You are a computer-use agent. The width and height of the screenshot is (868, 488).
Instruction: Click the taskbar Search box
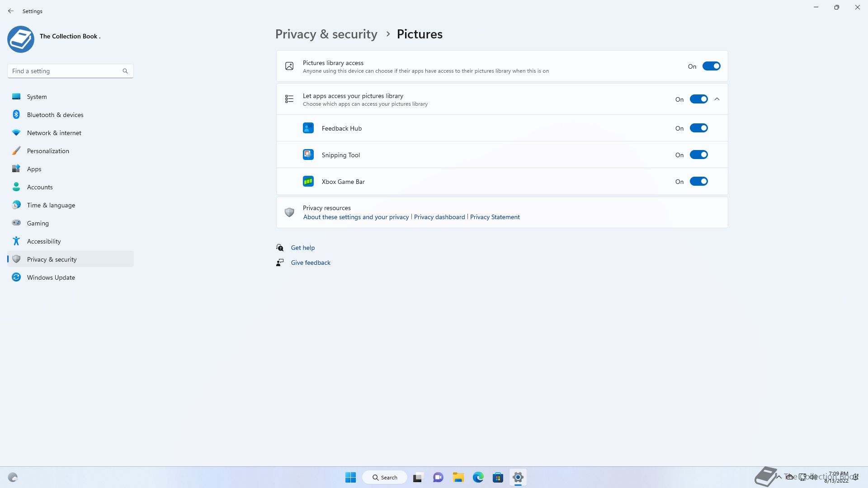(x=385, y=477)
